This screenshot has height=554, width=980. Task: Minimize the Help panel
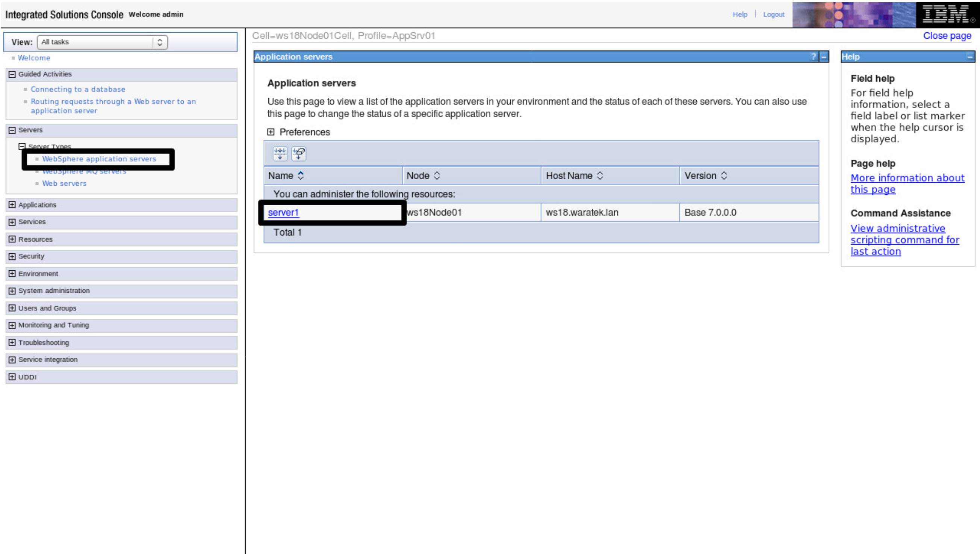970,57
